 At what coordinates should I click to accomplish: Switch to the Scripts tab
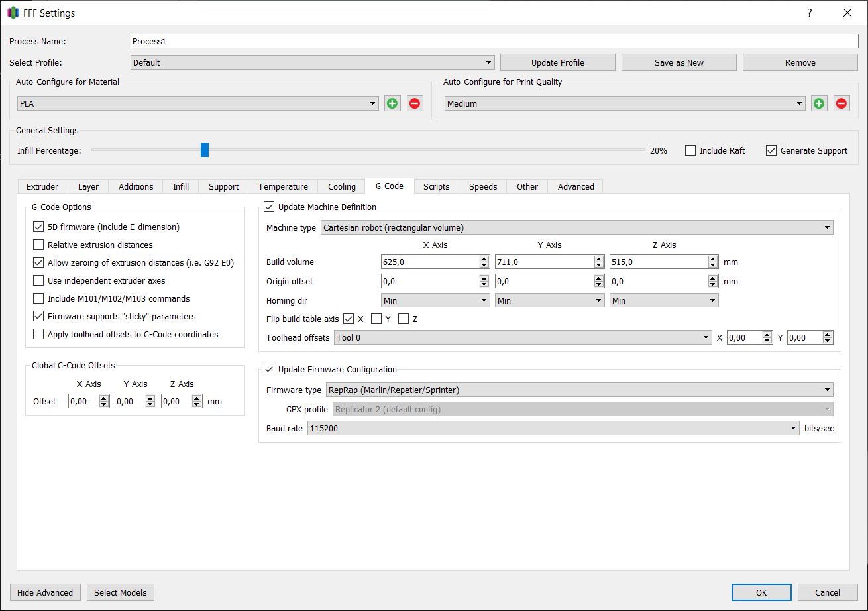(437, 186)
